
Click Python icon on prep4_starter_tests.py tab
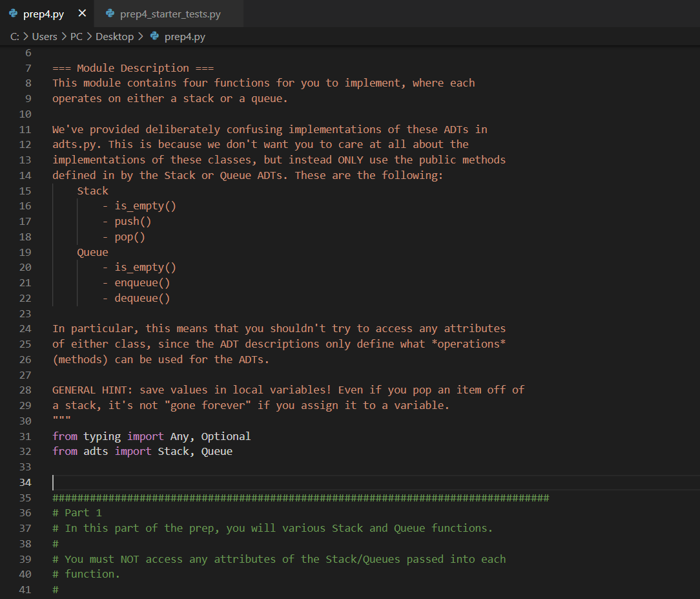(110, 14)
